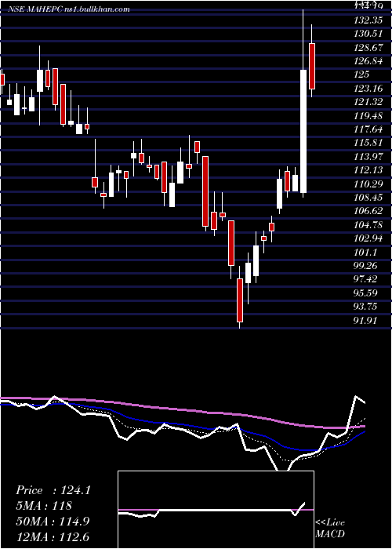Click the 108.45 price axis label
392x549 pixels.
point(368,197)
